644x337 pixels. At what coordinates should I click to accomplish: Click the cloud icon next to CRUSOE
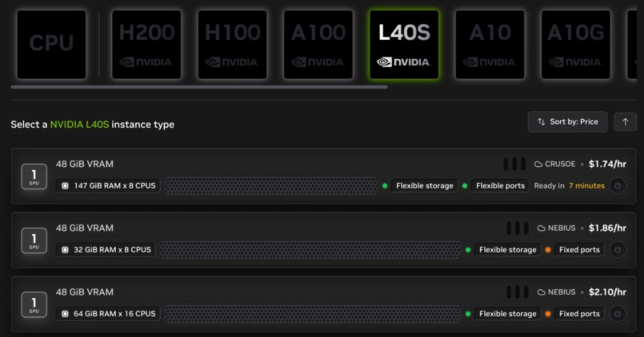pos(538,164)
